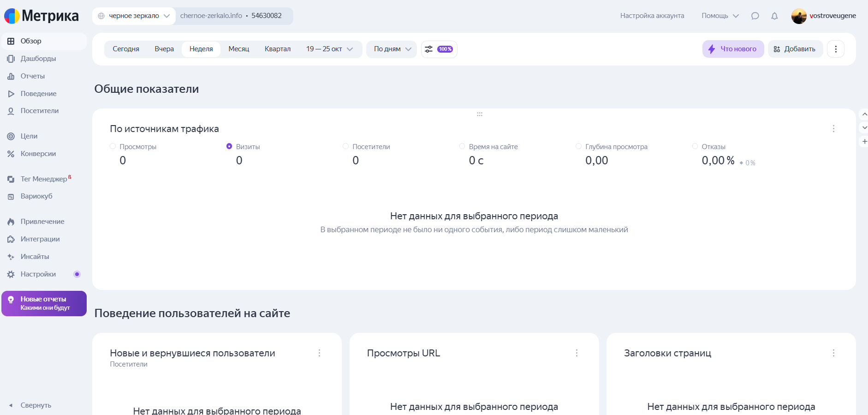Select the Посетители metric radio button
This screenshot has height=415, width=868.
click(x=345, y=146)
